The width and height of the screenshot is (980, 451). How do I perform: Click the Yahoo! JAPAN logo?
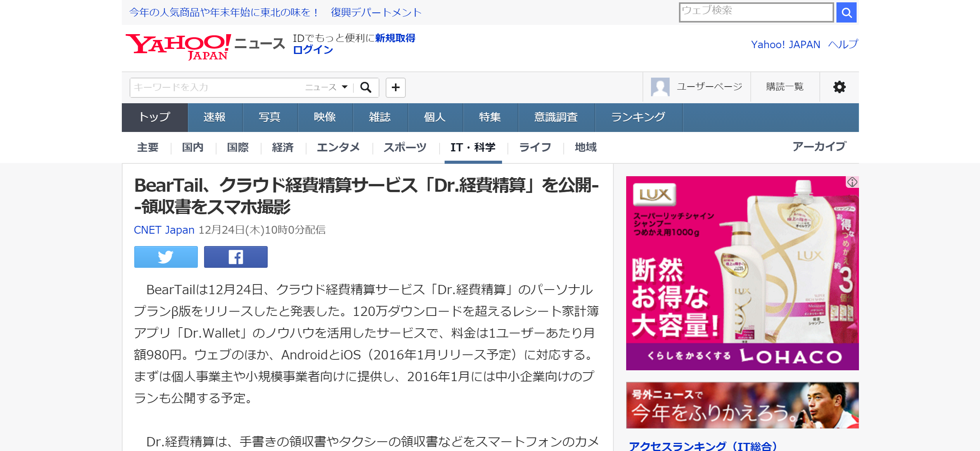point(178,46)
